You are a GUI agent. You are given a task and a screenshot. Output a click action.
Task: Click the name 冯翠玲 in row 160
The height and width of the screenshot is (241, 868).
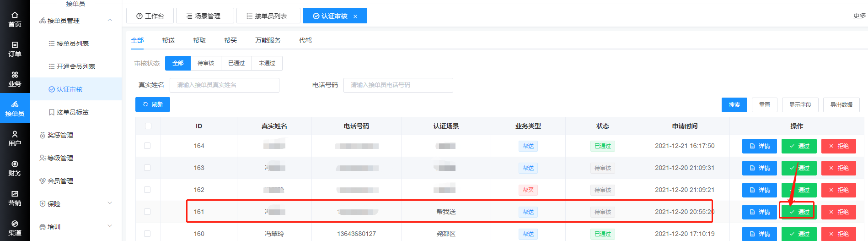[274, 234]
